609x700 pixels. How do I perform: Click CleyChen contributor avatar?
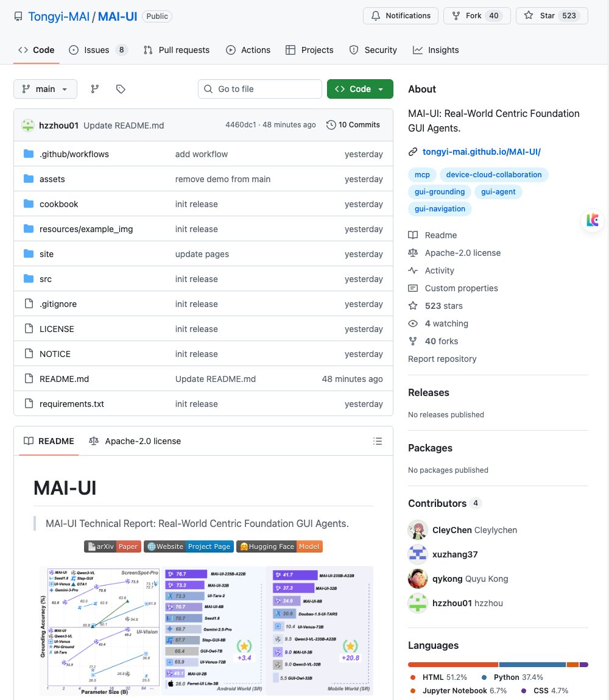pos(418,530)
